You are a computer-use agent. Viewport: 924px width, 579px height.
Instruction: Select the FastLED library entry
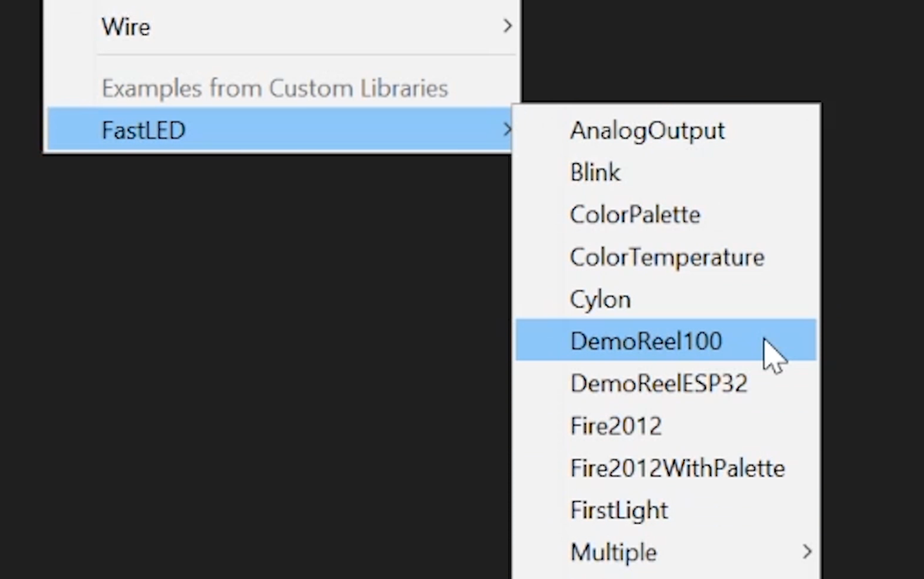pyautogui.click(x=144, y=130)
